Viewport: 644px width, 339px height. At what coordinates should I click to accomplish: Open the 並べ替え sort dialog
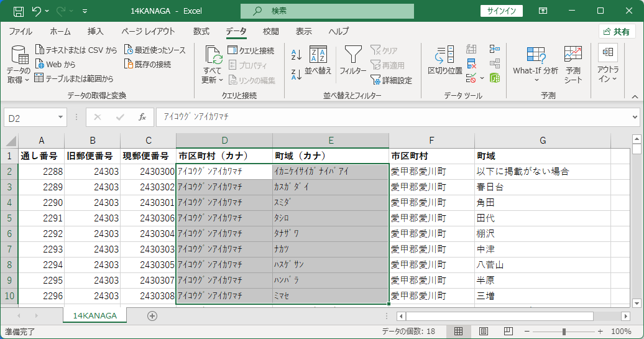[318, 61]
